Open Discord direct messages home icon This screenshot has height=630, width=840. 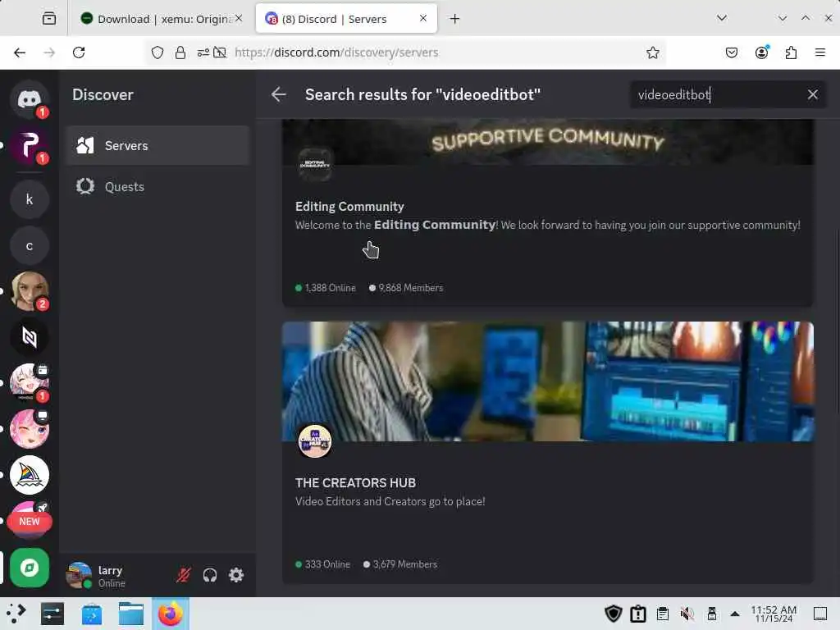(x=29, y=99)
